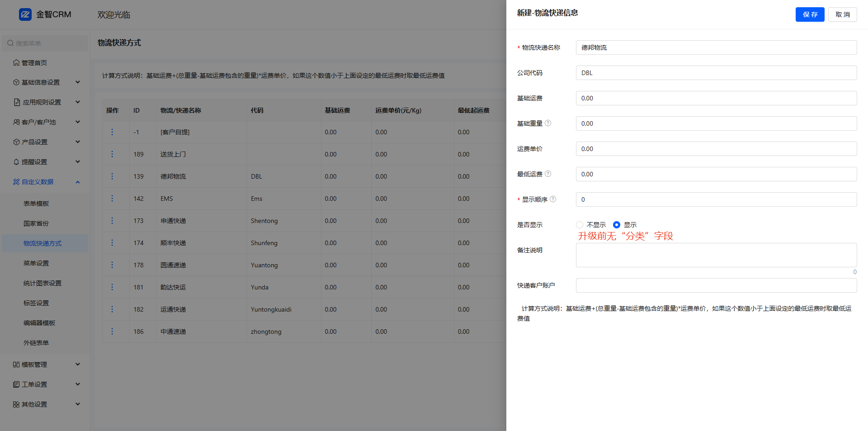Click the Yuntongkuaidi code cell
The image size is (868, 431).
tap(284, 309)
